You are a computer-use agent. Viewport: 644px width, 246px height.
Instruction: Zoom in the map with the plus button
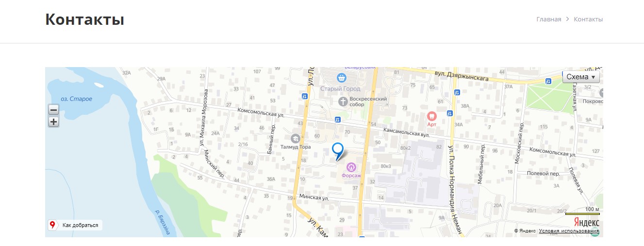click(53, 122)
